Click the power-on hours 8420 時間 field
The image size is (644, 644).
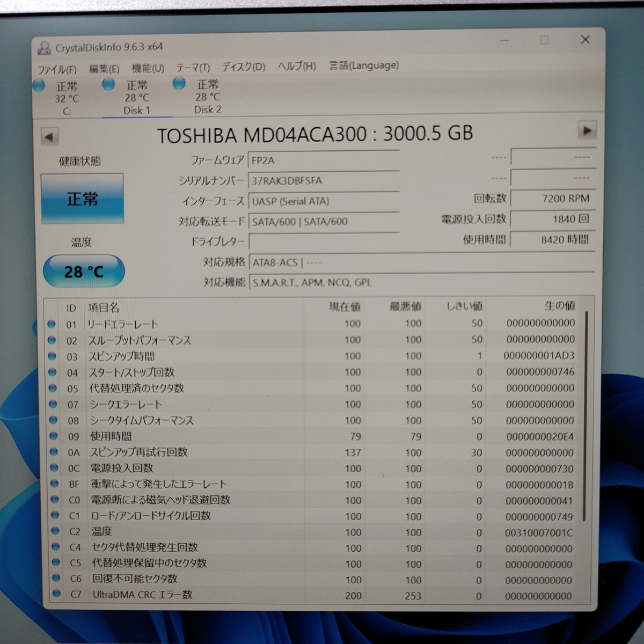pyautogui.click(x=553, y=239)
